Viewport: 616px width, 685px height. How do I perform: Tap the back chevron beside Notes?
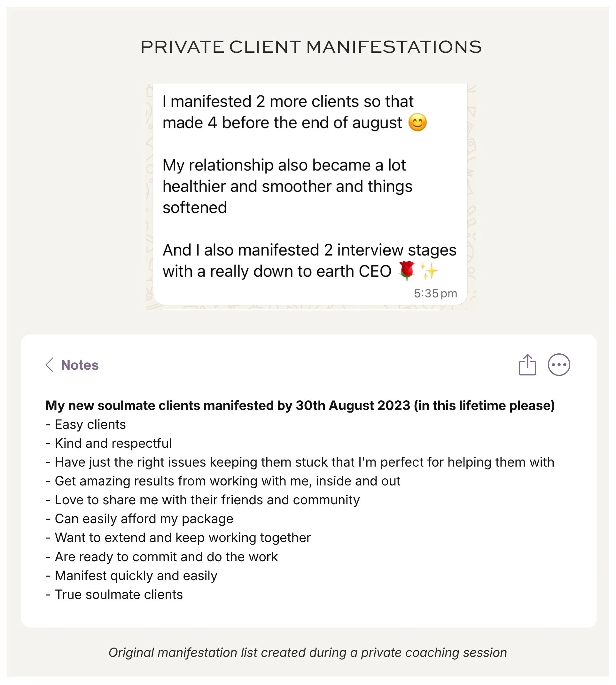[x=50, y=365]
